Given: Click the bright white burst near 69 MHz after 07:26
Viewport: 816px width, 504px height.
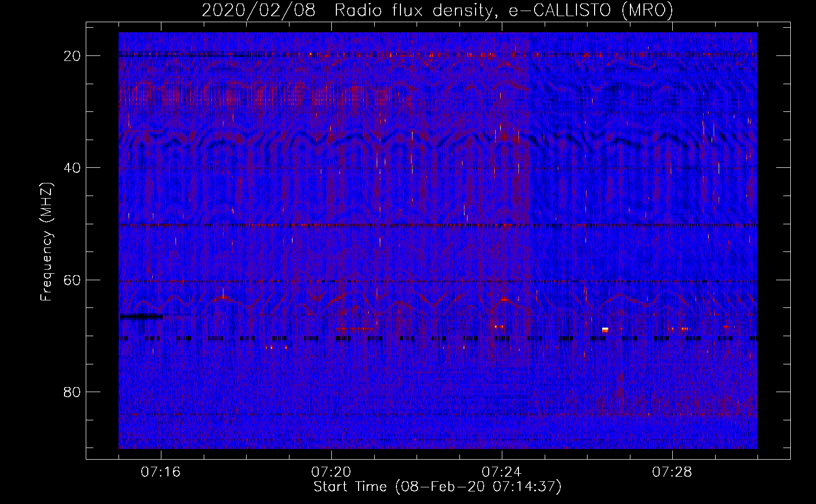Looking at the screenshot, I should [x=605, y=330].
